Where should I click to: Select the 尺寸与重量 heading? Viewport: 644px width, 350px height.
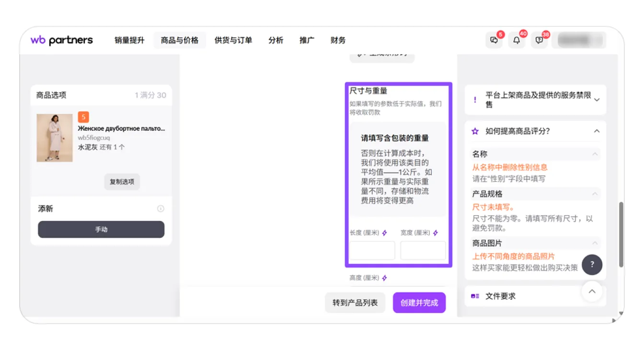pyautogui.click(x=368, y=91)
